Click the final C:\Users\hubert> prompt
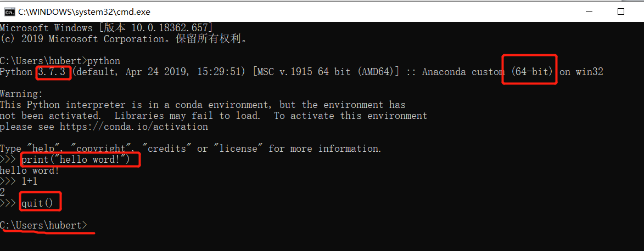 pyautogui.click(x=43, y=225)
